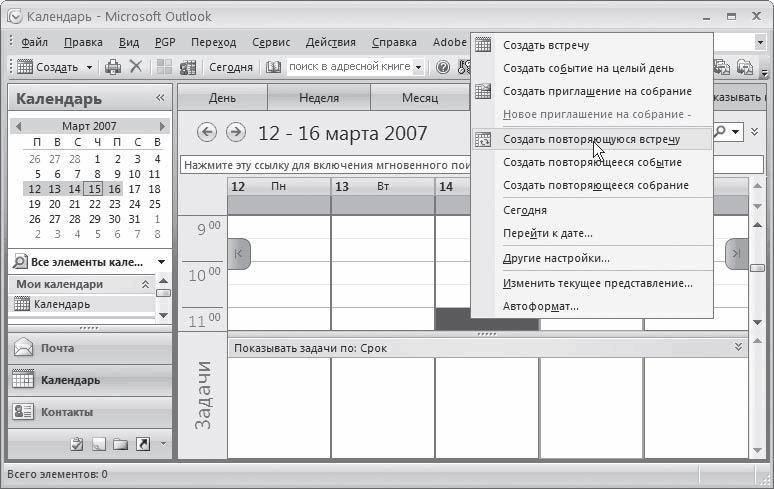Click the shortcuts icon at the pane bottom

pyautogui.click(x=143, y=444)
